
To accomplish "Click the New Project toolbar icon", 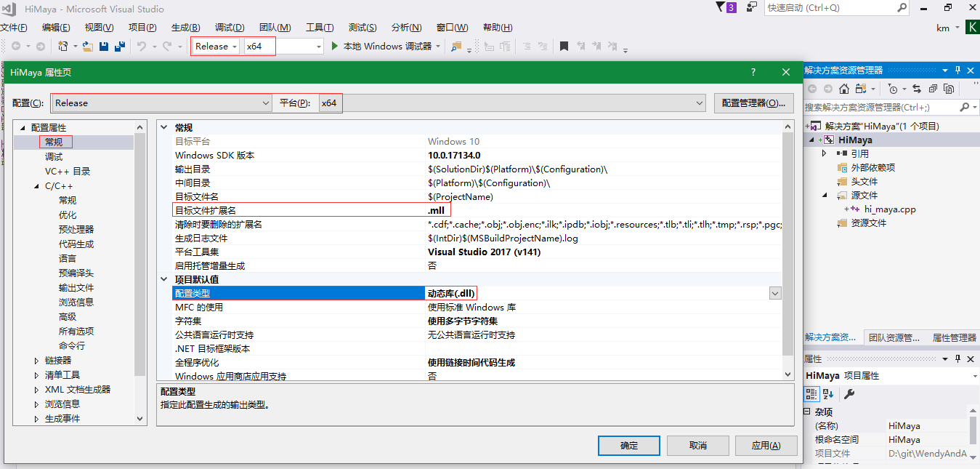I will click(x=63, y=46).
